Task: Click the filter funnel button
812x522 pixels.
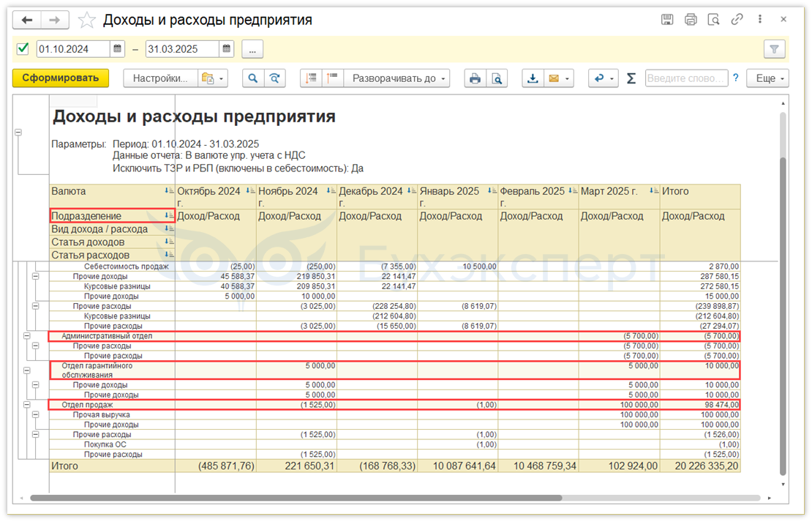Action: (774, 49)
